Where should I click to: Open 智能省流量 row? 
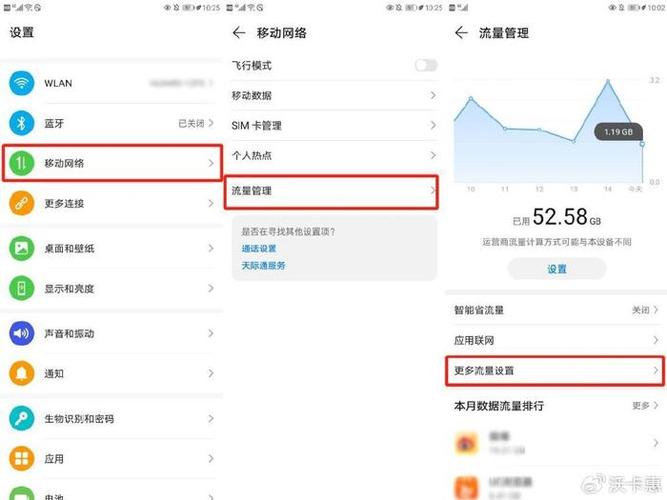click(x=556, y=310)
